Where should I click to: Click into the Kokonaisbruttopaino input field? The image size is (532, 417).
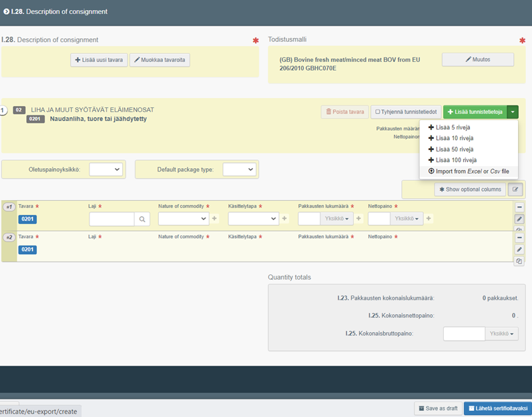pos(464,334)
